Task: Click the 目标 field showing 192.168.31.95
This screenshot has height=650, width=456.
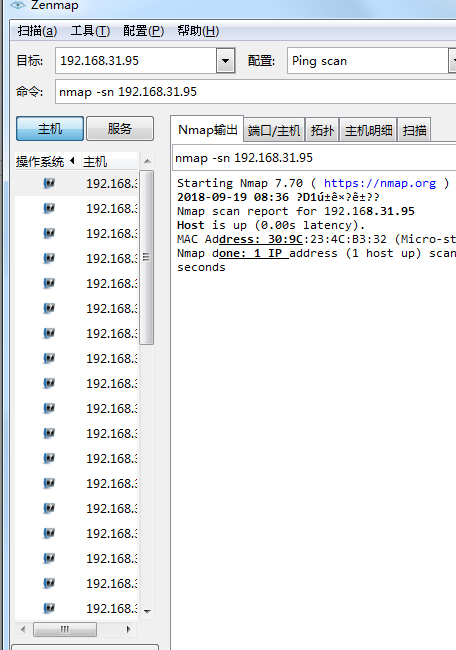Action: [136, 61]
